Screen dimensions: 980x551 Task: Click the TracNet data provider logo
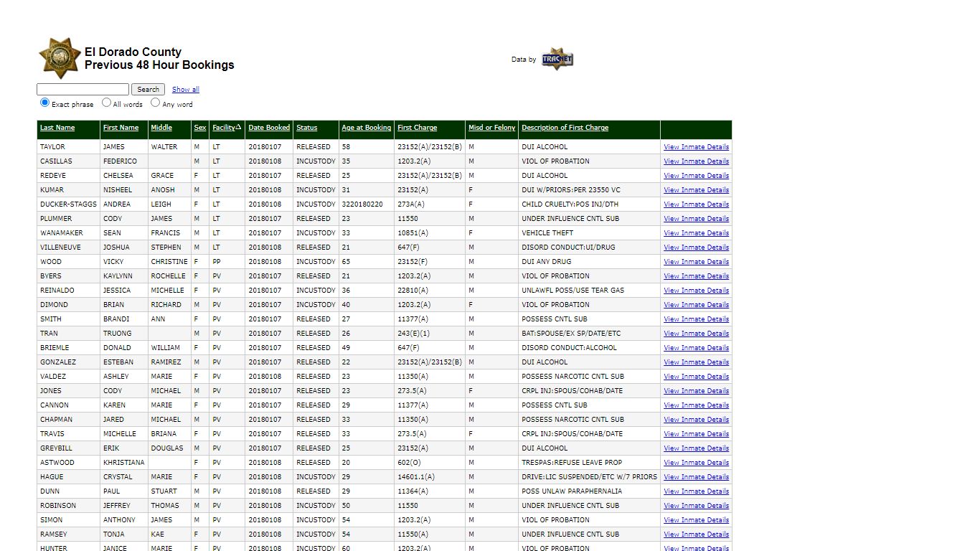pyautogui.click(x=557, y=60)
